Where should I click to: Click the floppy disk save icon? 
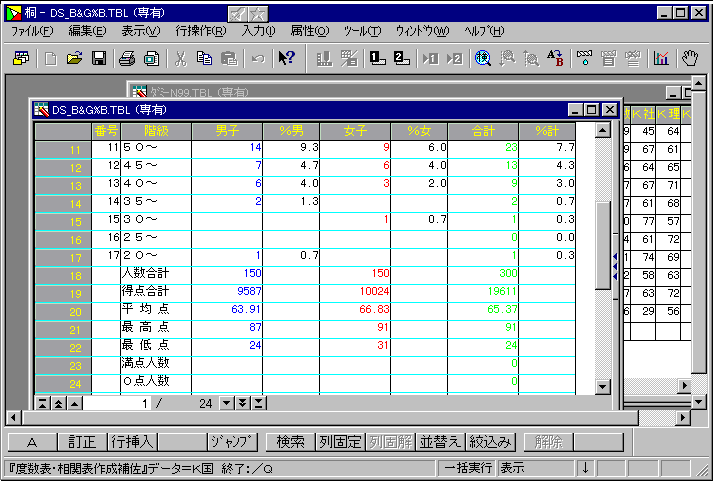(x=99, y=59)
